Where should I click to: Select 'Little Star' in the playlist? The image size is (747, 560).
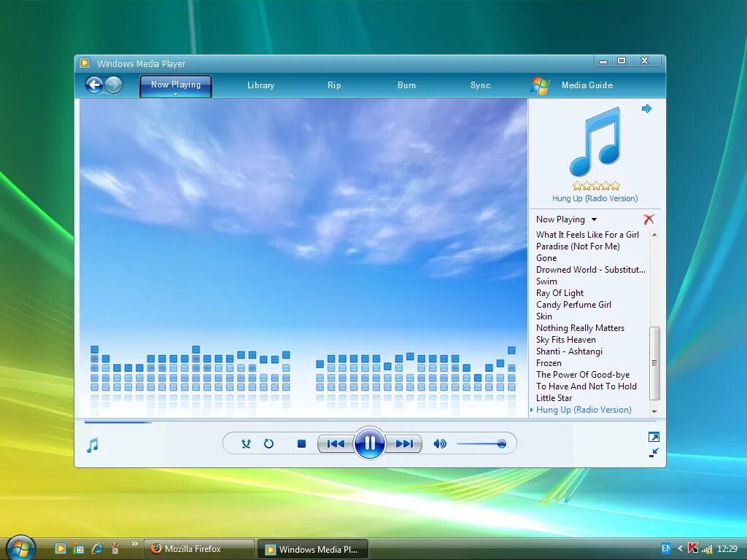coord(554,398)
